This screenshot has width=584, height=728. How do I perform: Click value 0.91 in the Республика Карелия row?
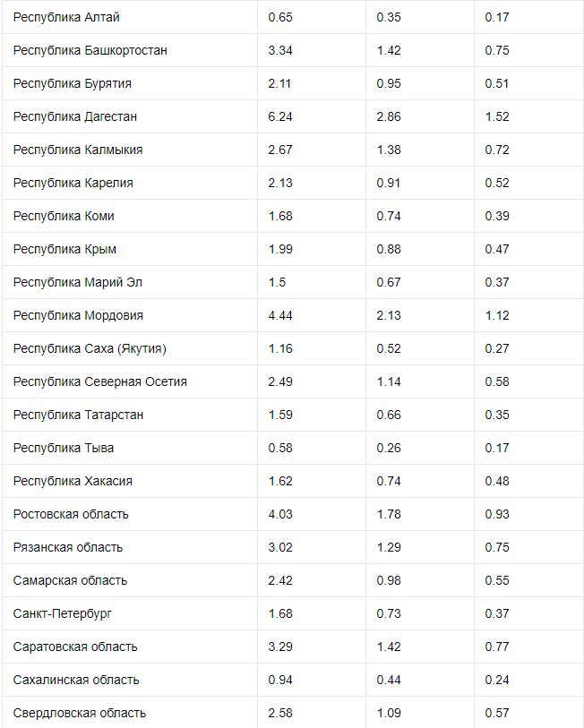coord(389,183)
